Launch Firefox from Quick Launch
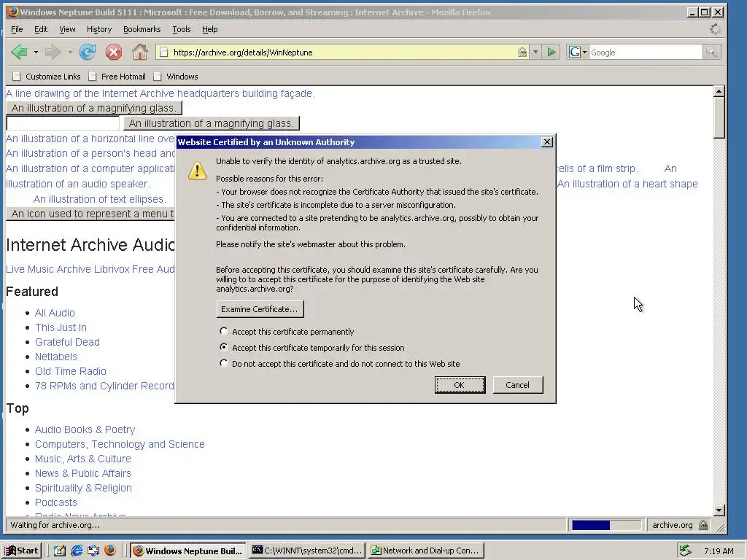 [x=110, y=551]
